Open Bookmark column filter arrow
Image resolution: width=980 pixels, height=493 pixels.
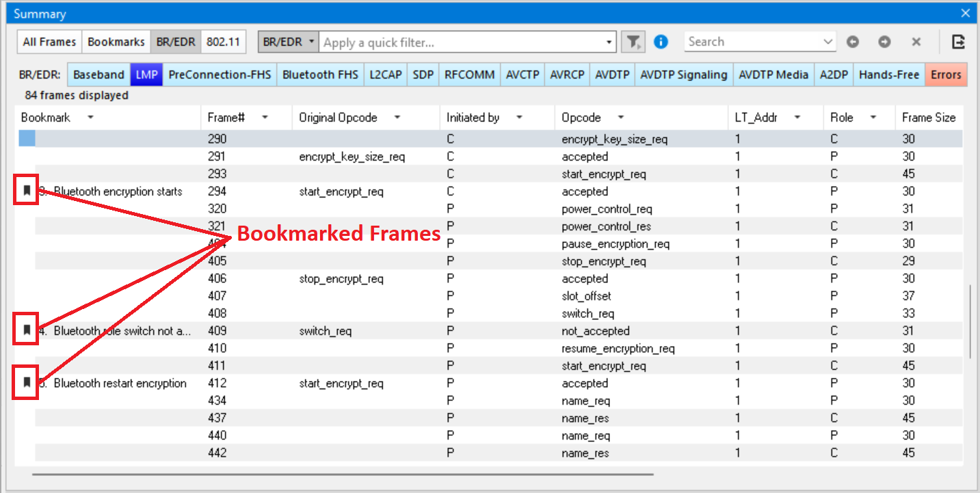tap(90, 118)
